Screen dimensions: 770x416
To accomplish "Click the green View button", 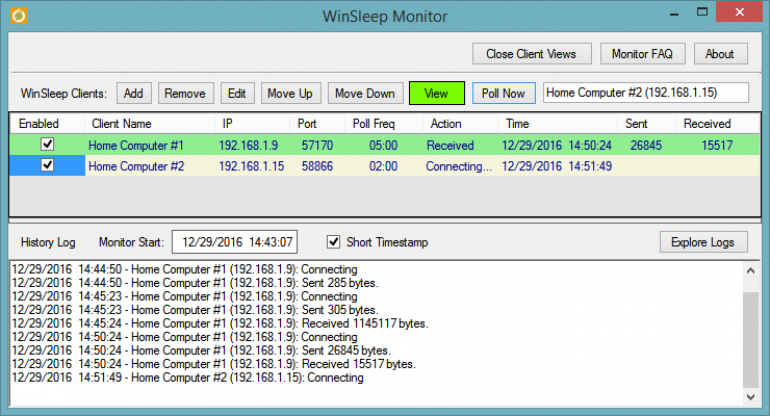I will [x=437, y=93].
